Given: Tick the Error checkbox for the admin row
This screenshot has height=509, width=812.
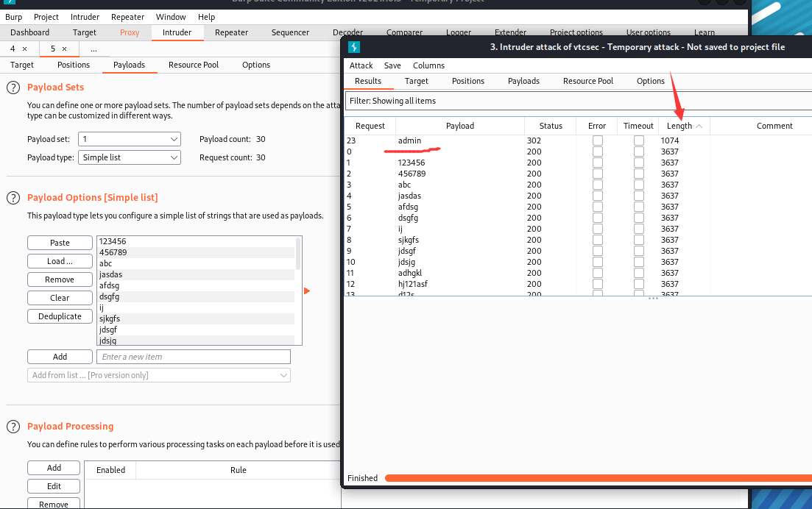Looking at the screenshot, I should 598,140.
